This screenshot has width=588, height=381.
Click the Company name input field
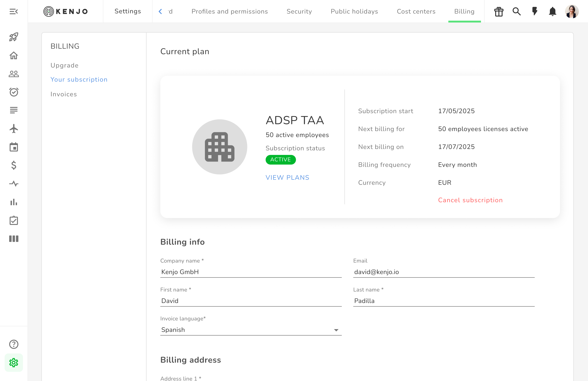click(251, 272)
